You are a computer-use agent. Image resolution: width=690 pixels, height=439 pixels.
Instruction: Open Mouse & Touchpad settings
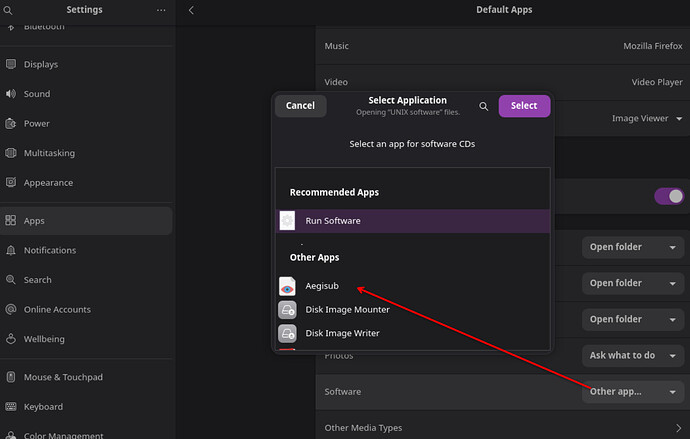coord(63,377)
